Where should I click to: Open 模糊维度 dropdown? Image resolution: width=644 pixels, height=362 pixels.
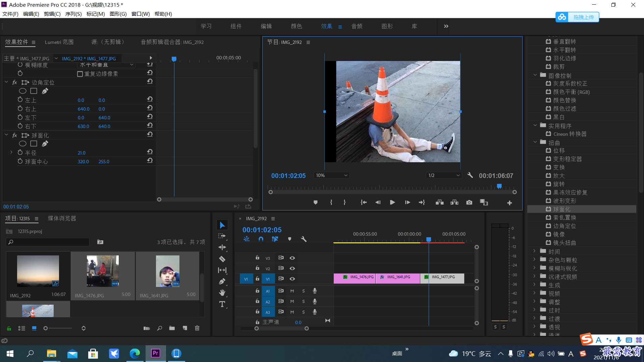pos(106,65)
